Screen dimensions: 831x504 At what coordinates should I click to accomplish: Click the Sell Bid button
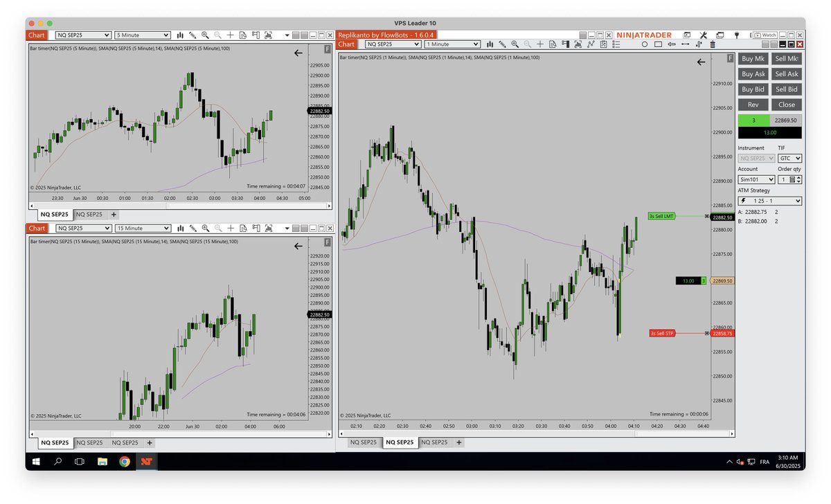tap(787, 89)
